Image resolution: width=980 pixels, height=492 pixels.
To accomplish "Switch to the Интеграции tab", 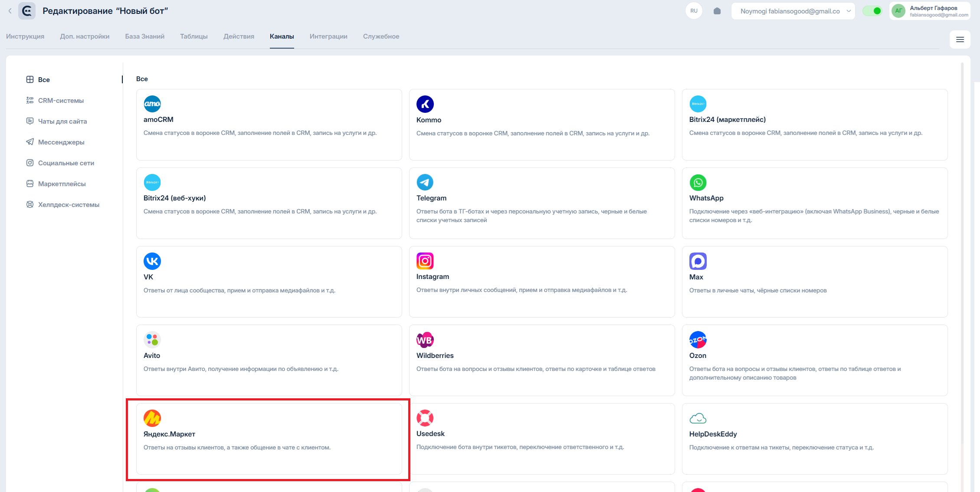I will coord(328,36).
